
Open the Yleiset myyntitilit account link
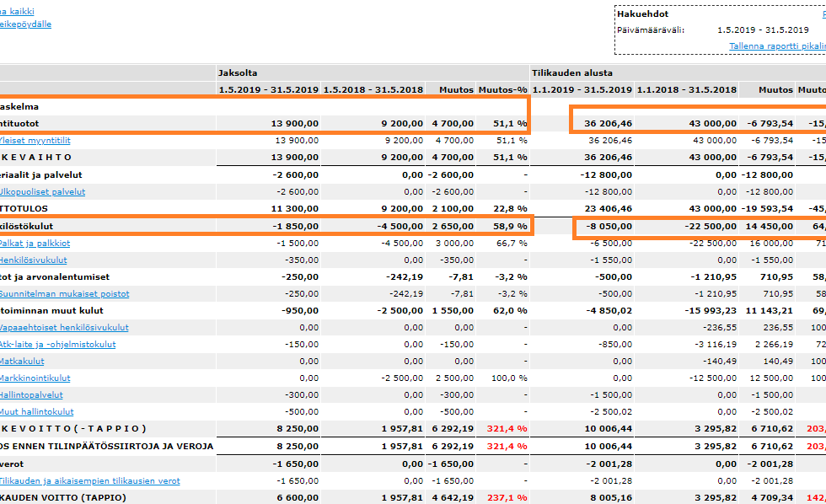[x=35, y=141]
